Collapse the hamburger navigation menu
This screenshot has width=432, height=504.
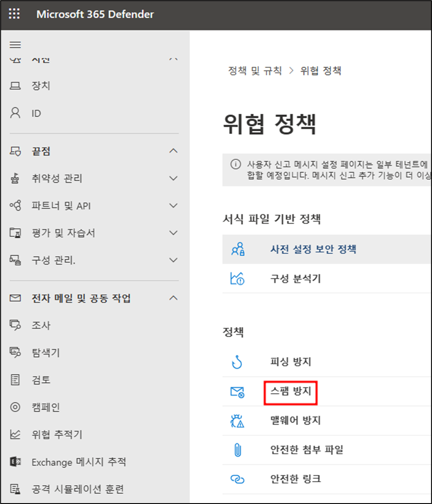[15, 45]
